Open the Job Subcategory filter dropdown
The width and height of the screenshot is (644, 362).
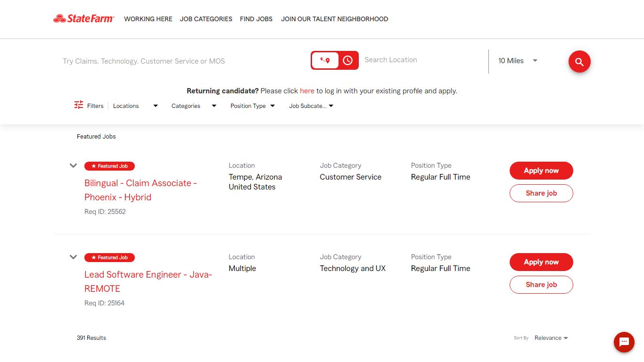(x=311, y=106)
